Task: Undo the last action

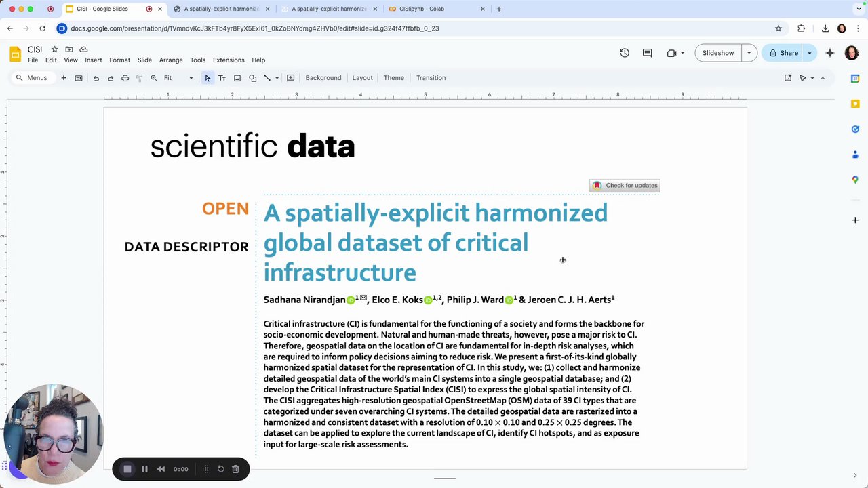Action: [x=96, y=78]
